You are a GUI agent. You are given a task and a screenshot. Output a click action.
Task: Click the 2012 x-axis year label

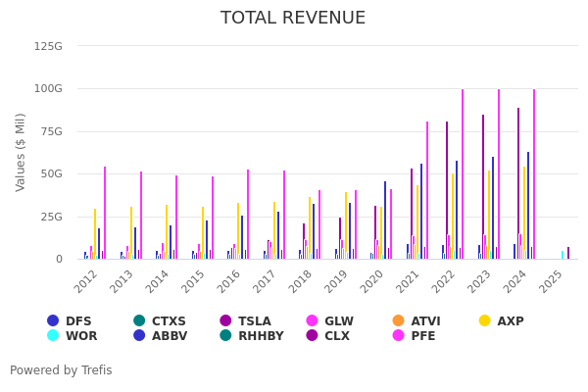[85, 282]
